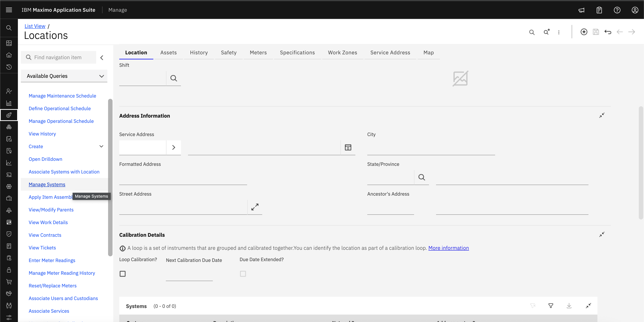
Task: Click the save disk icon
Action: (x=596, y=32)
